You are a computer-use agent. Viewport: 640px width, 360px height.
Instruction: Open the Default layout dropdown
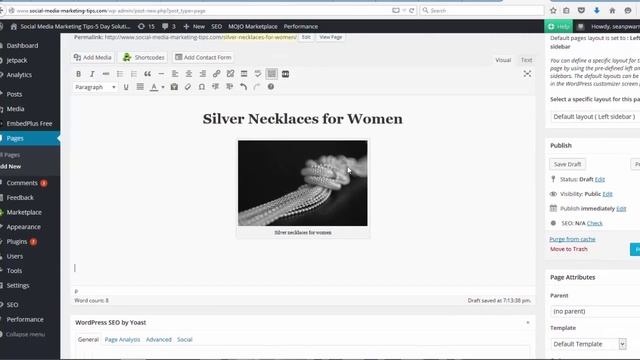coord(595,117)
